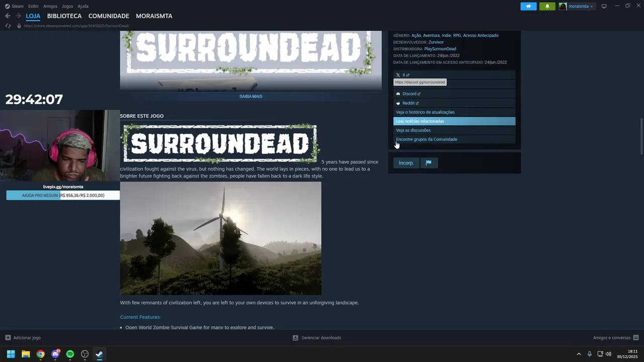
Task: Select the LOJA store tab
Action: (33, 16)
